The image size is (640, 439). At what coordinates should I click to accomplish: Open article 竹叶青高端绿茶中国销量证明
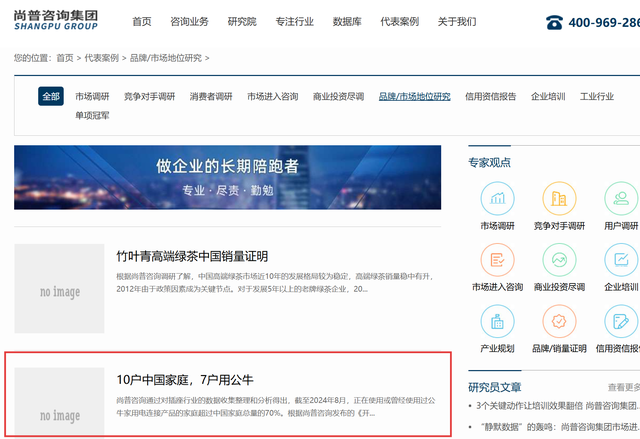pos(192,256)
